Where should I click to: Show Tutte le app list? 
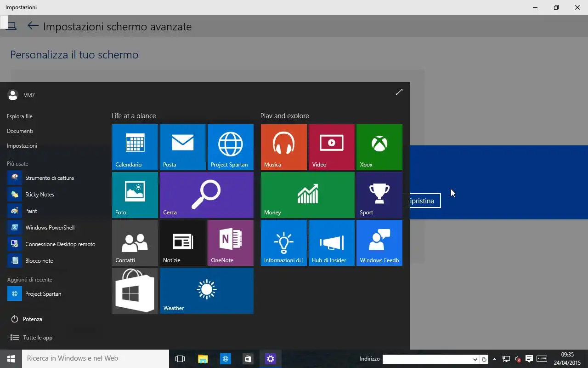tap(31, 338)
